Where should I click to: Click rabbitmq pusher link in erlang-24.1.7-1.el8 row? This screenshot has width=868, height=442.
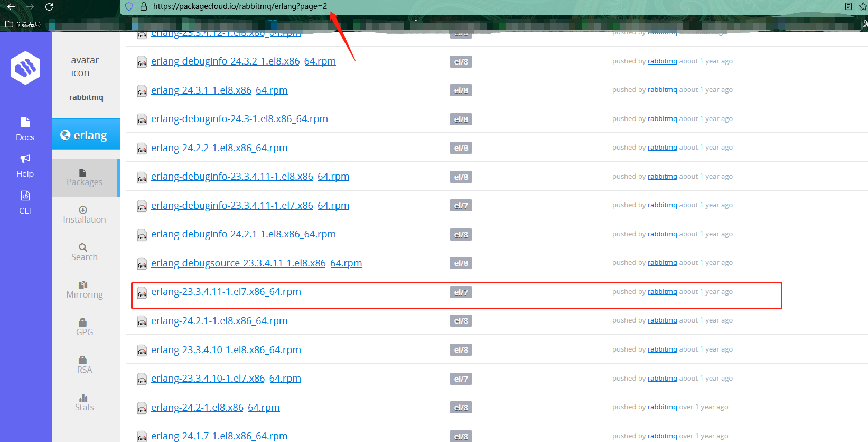[x=662, y=436]
